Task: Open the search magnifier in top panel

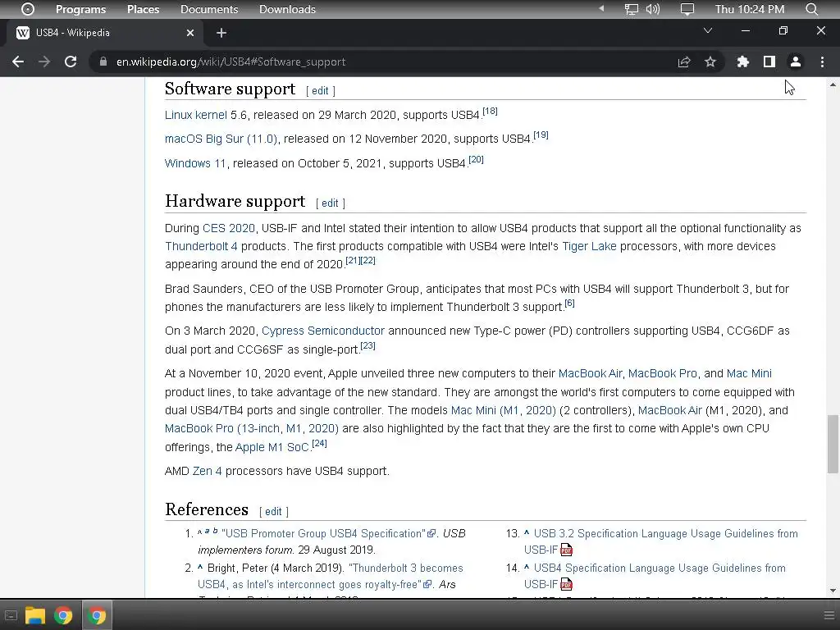Action: (811, 9)
